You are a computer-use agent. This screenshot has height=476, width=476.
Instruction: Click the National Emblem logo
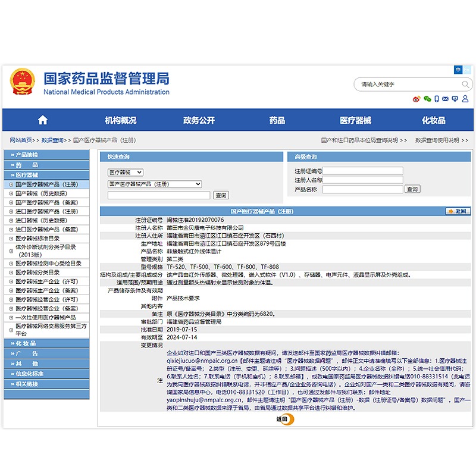click(22, 82)
